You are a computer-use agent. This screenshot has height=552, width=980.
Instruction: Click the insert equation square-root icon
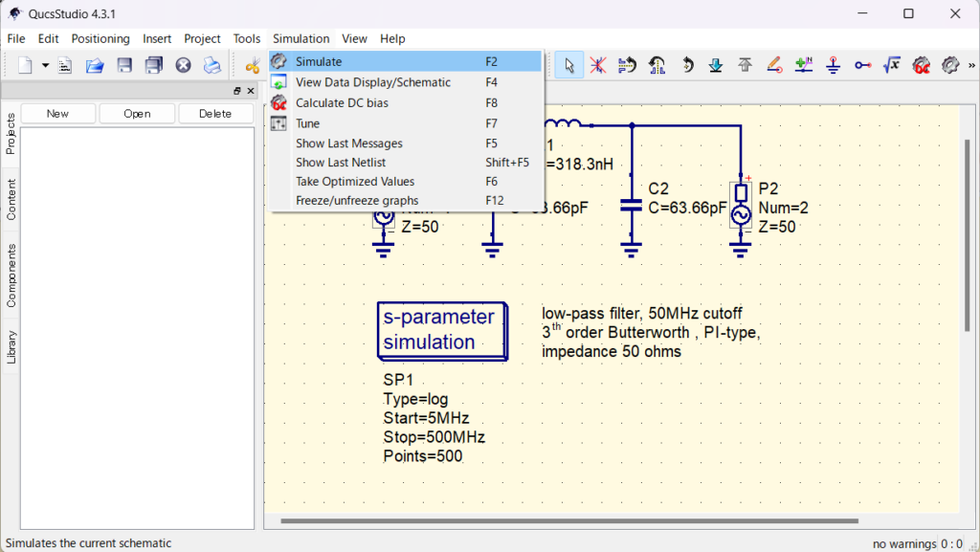click(x=892, y=65)
